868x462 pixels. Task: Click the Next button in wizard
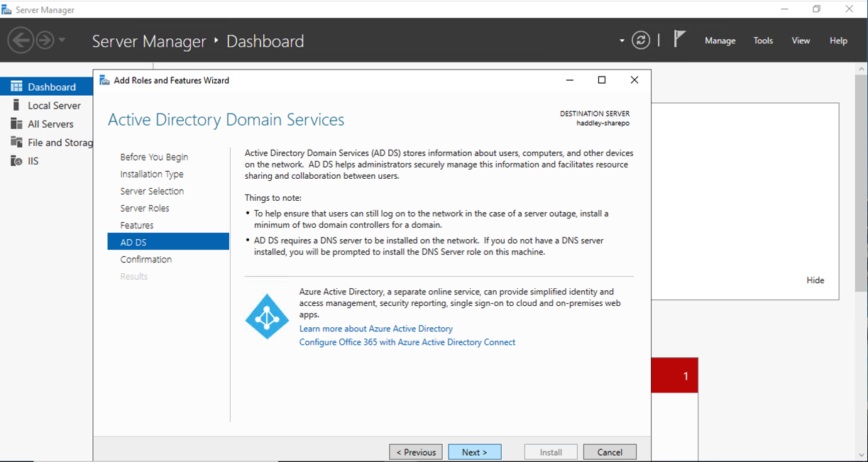tap(475, 452)
